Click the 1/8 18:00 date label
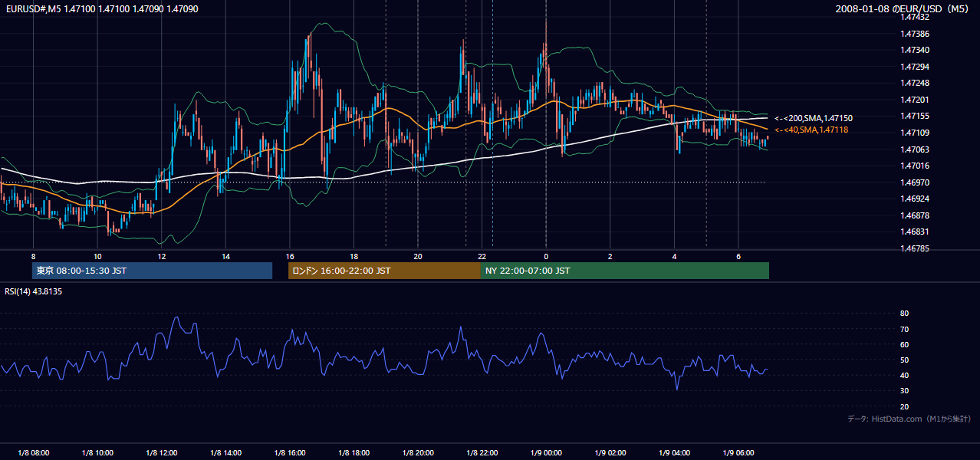 point(354,453)
